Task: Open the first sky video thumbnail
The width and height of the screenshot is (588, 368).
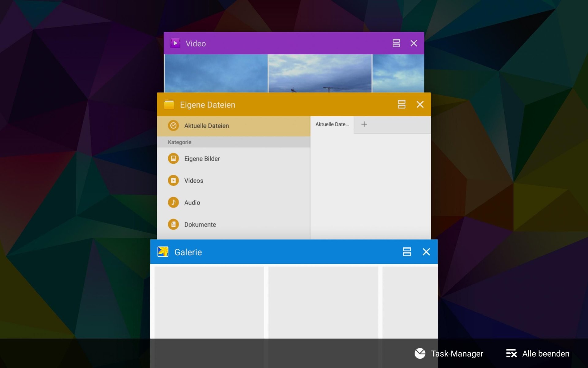Action: point(216,73)
